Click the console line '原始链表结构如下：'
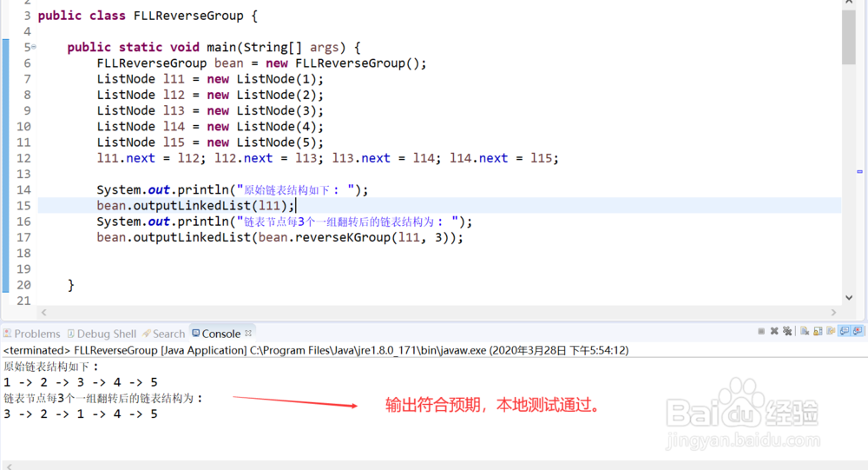The height and width of the screenshot is (470, 868). click(51, 367)
